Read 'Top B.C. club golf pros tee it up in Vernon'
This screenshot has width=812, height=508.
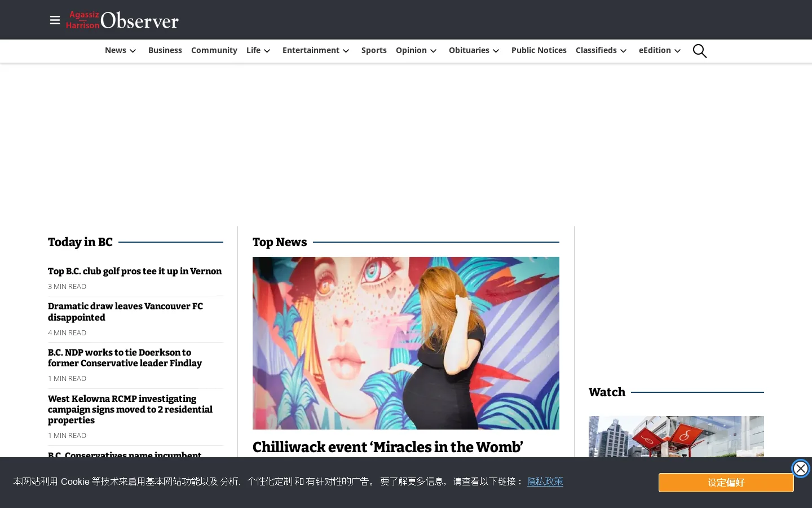click(135, 271)
